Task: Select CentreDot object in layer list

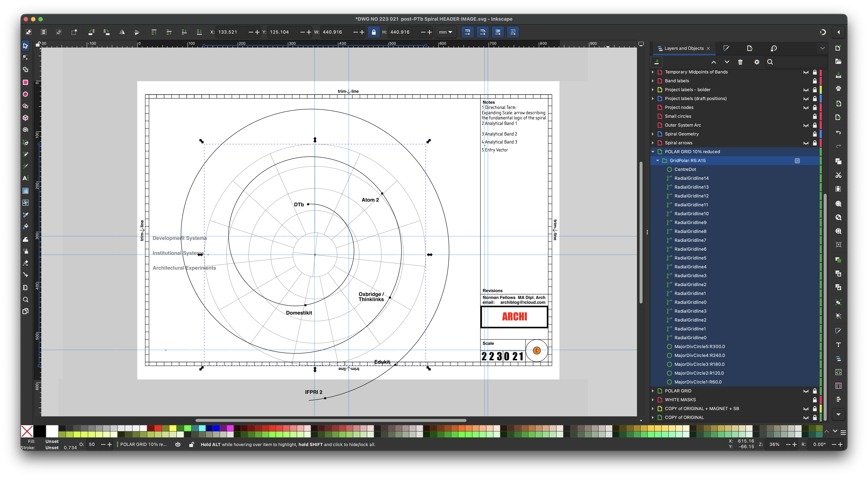Action: pos(685,170)
